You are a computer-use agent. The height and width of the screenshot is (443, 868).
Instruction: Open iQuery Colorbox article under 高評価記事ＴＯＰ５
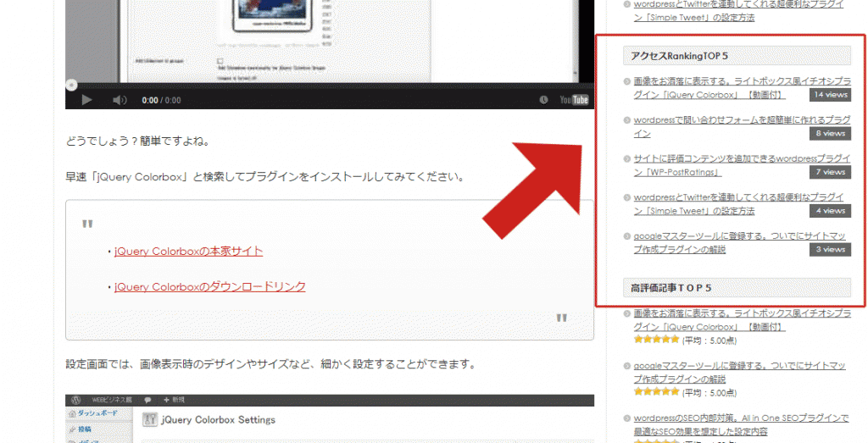click(742, 320)
